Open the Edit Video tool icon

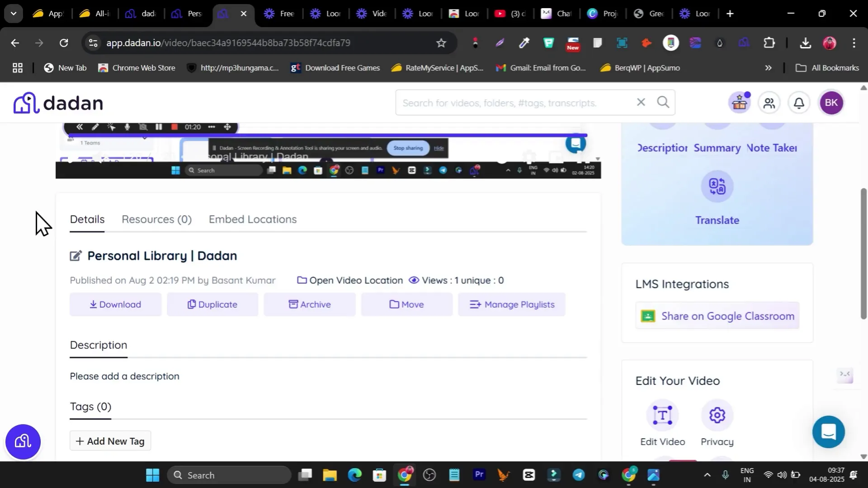[x=662, y=415]
